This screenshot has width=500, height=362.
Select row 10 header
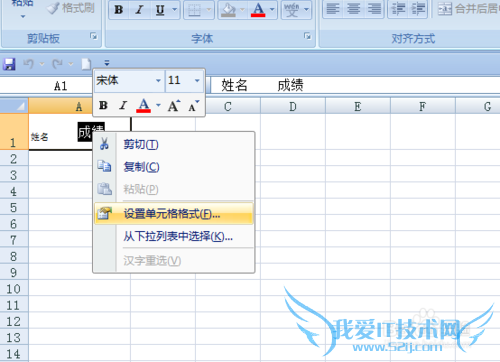point(14,289)
